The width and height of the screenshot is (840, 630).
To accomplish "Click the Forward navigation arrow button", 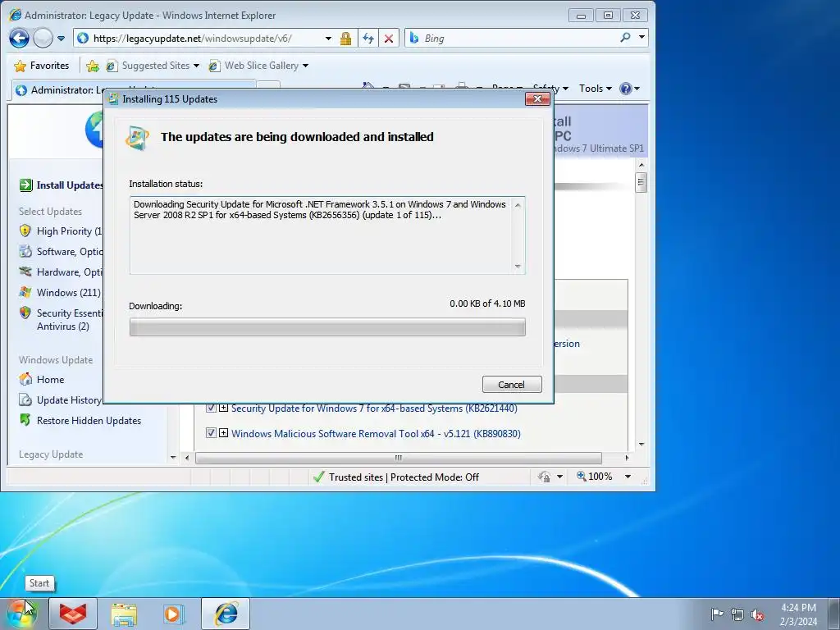I will click(43, 38).
